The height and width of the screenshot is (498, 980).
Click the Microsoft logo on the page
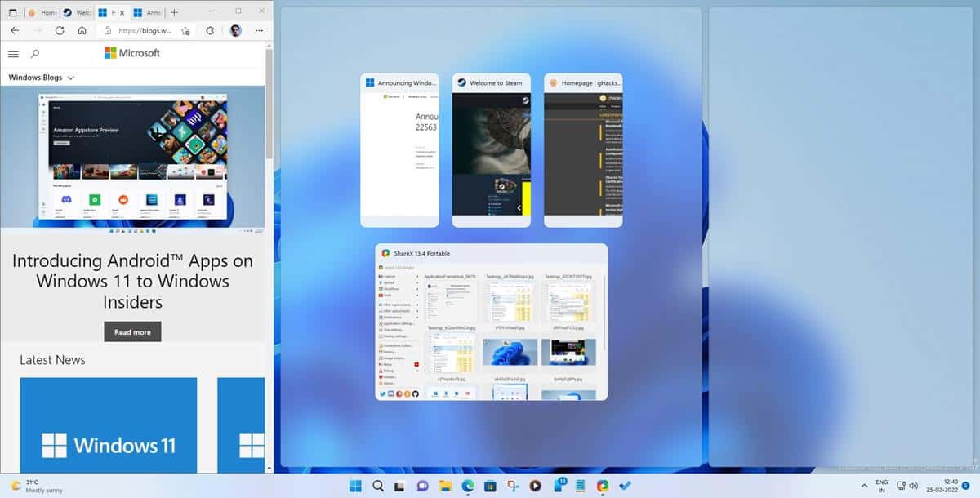click(x=132, y=53)
